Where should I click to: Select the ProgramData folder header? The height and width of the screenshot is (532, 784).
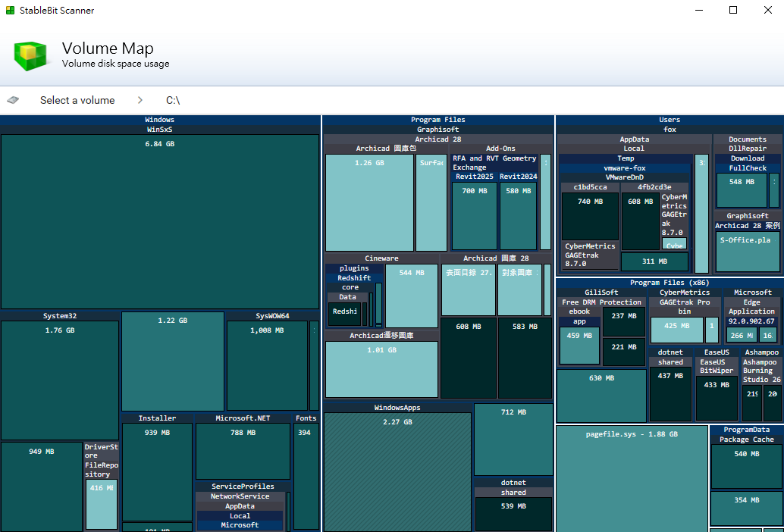pos(747,430)
